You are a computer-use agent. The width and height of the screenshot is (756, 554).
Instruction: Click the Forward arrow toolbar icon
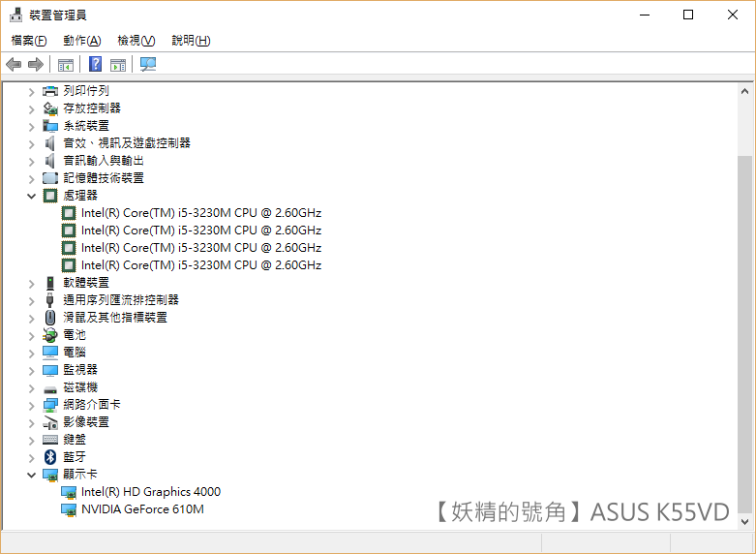pyautogui.click(x=36, y=64)
